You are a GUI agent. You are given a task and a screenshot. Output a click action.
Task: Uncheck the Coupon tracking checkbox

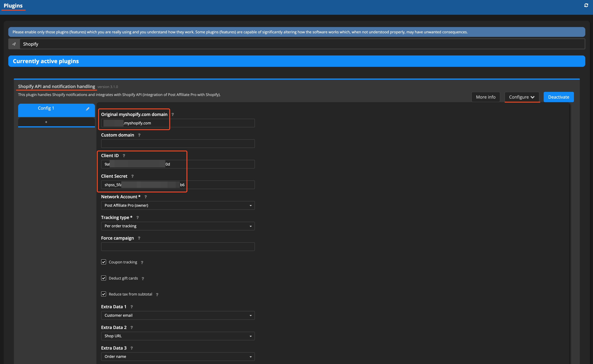tap(104, 262)
